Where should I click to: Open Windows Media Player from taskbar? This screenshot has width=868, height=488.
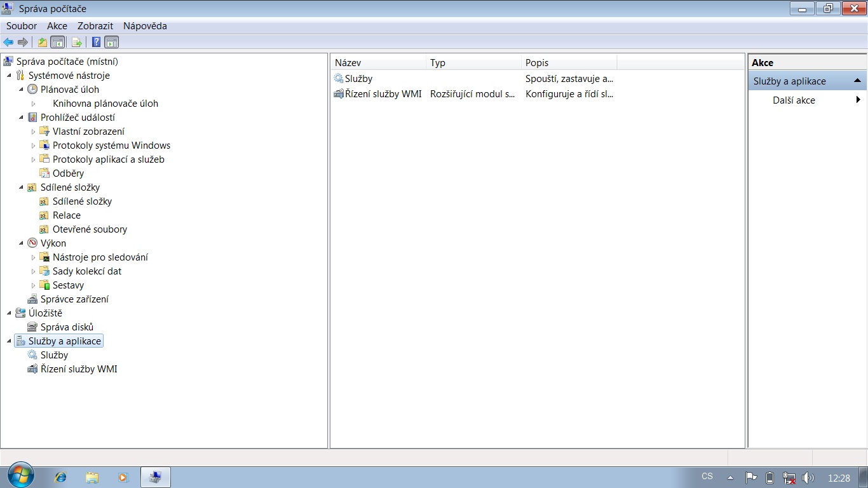(123, 477)
